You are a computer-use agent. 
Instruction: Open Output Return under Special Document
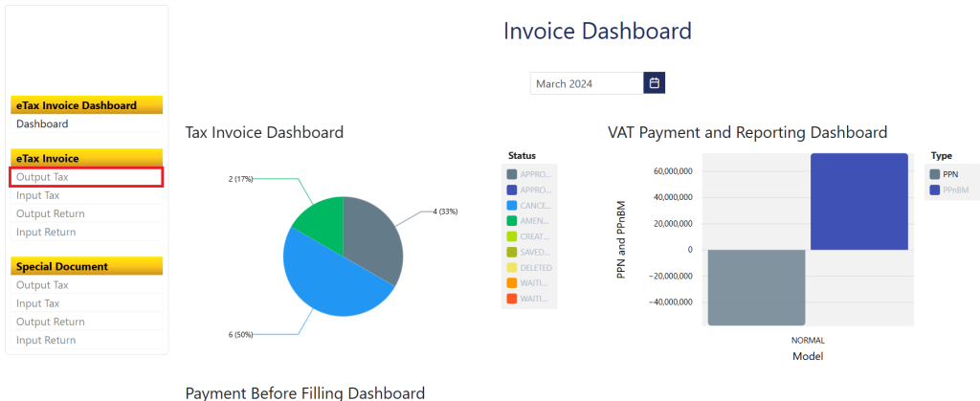tap(51, 322)
